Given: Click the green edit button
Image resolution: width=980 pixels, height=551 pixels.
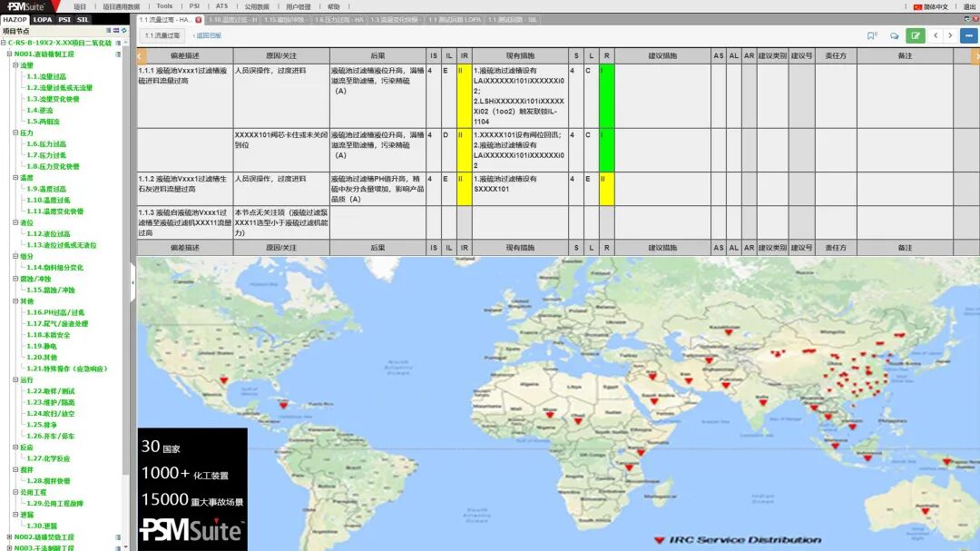Looking at the screenshot, I should coord(915,35).
